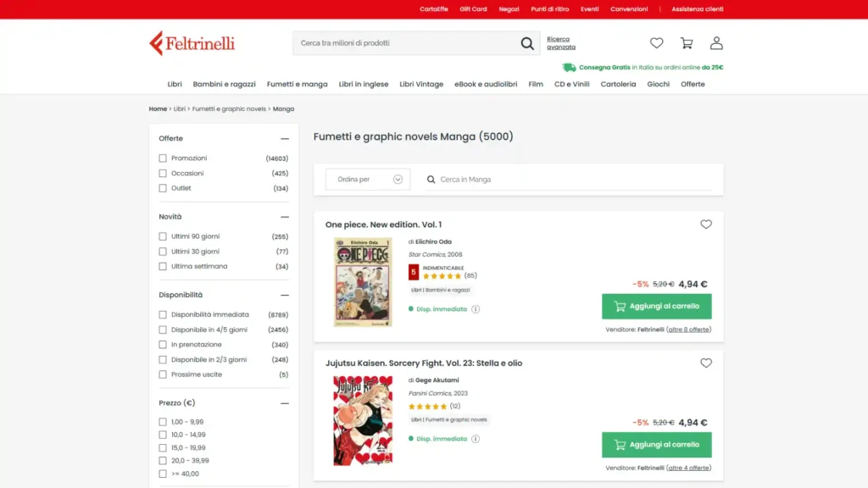
Task: Open One Piece cover thumbnail
Action: [x=363, y=282]
